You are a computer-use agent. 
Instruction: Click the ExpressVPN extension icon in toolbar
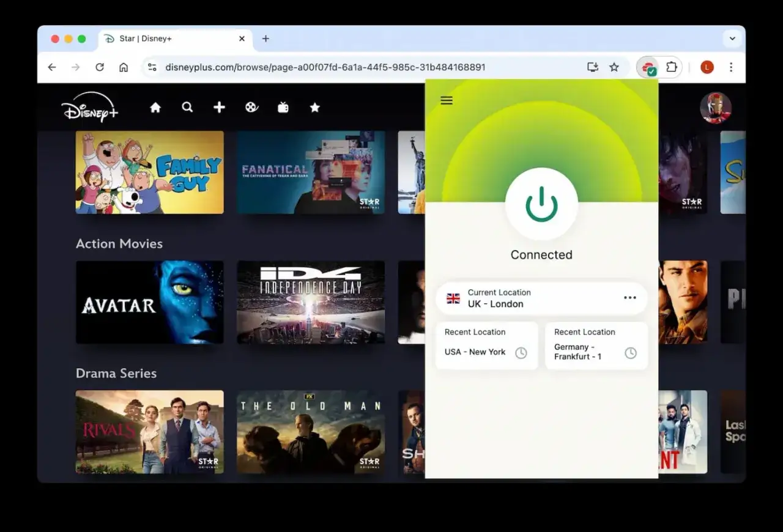648,67
